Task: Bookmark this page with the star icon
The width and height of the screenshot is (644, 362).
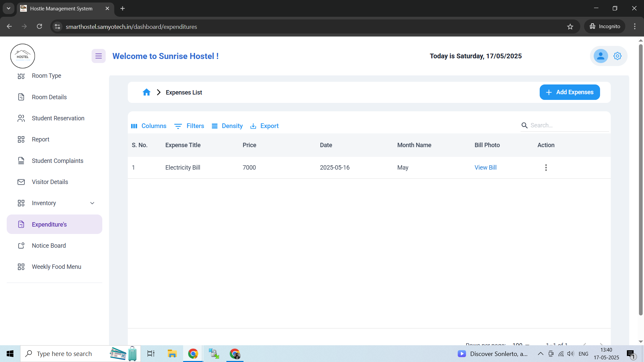Action: click(x=570, y=26)
